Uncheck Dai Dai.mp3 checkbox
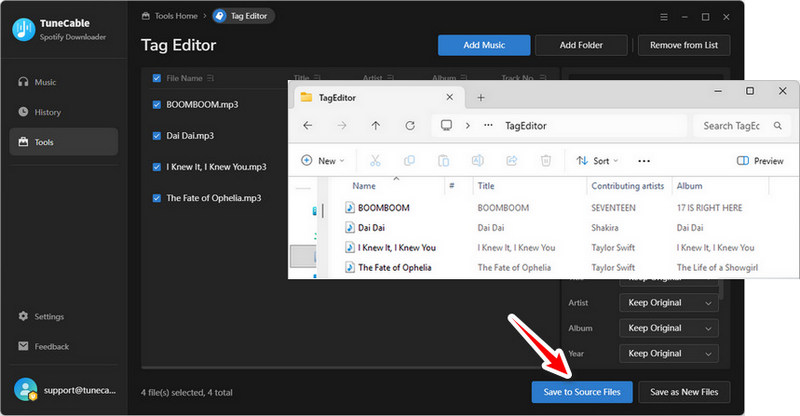Image resolution: width=800 pixels, height=416 pixels. (157, 135)
